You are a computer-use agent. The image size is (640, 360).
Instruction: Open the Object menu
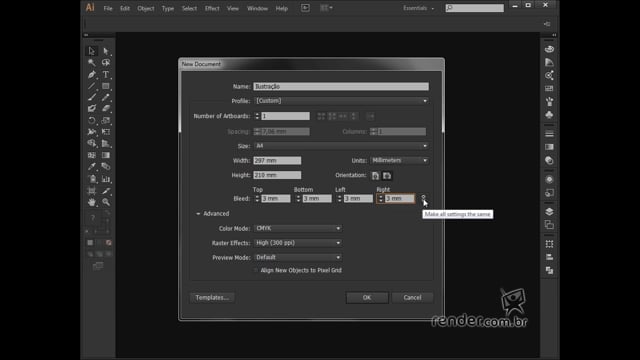coord(146,8)
